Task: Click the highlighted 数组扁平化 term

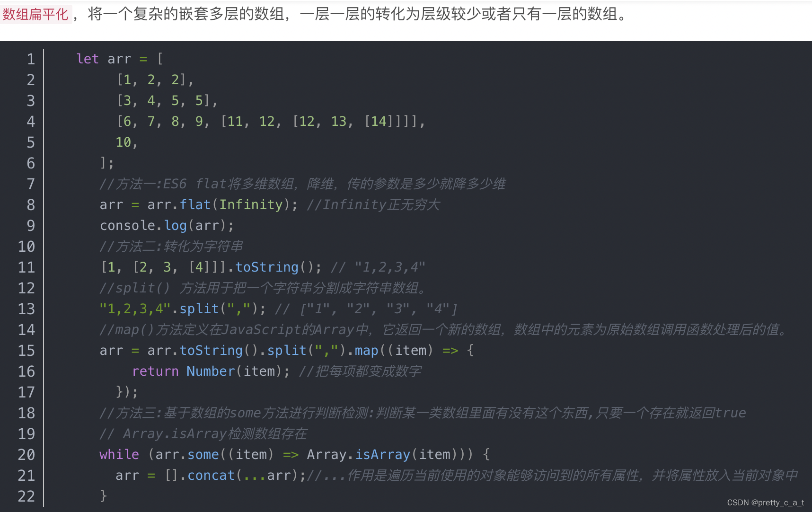Action: point(36,14)
